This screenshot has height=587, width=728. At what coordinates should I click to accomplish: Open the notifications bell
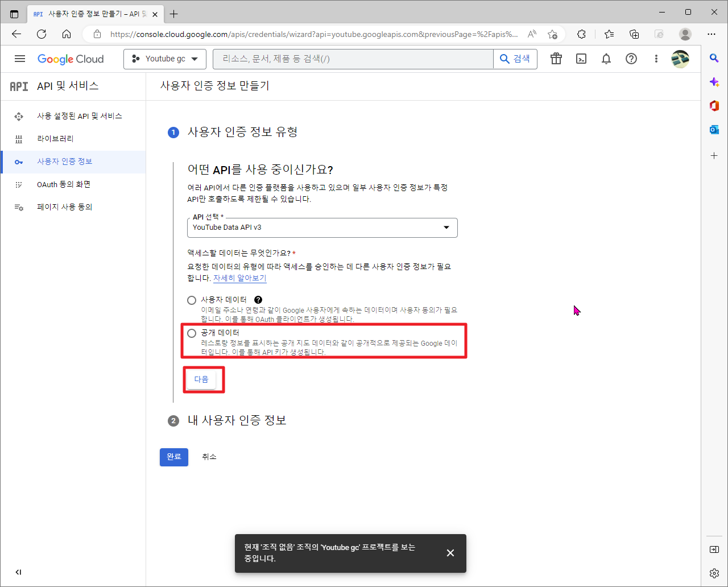point(606,59)
